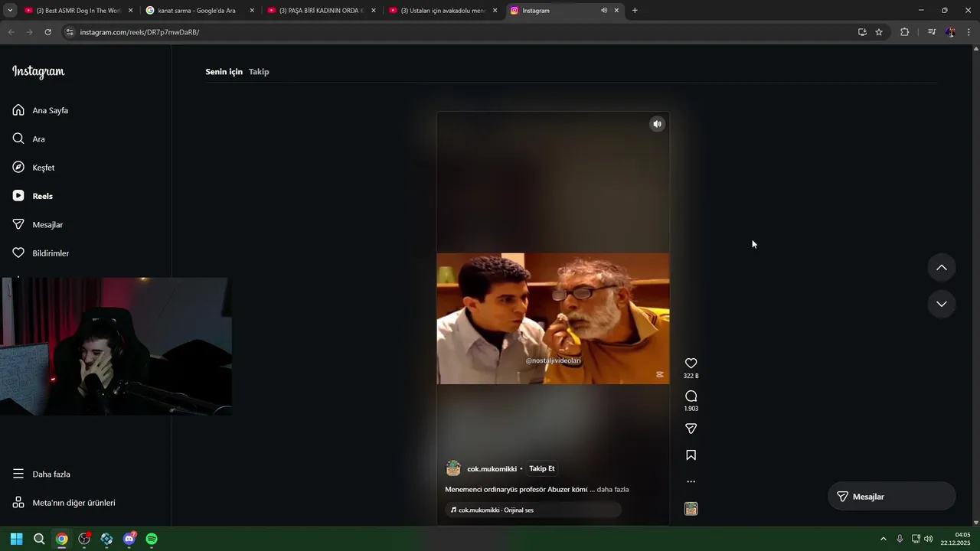Save the reel with bookmark icon
Screen dimensions: 980x551
pyautogui.click(x=691, y=455)
